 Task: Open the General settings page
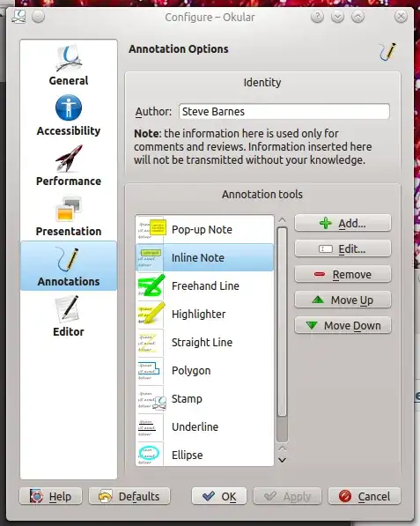[69, 65]
